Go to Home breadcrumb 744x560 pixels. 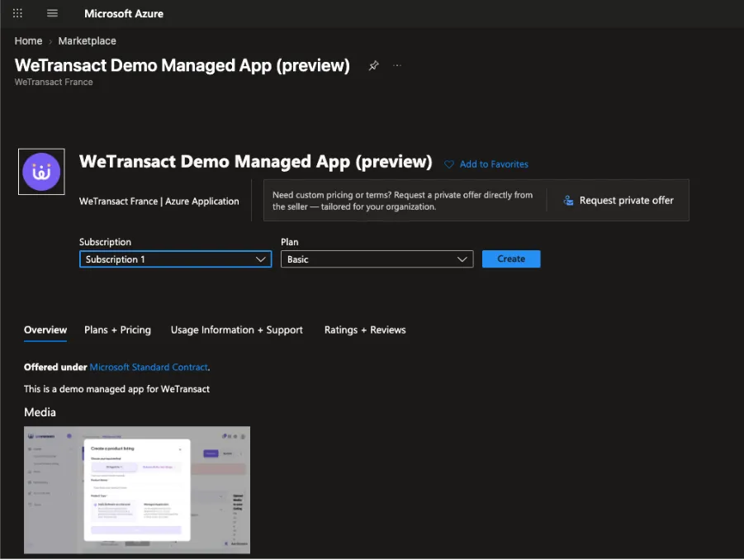28,40
